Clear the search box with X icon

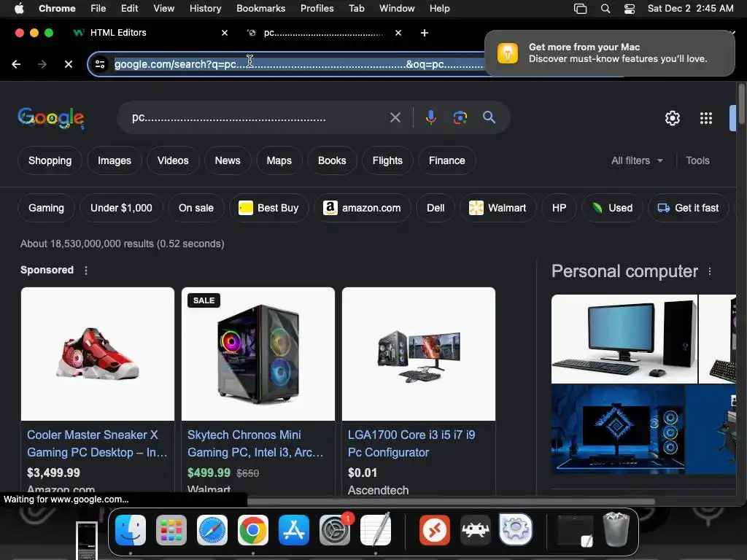point(395,117)
